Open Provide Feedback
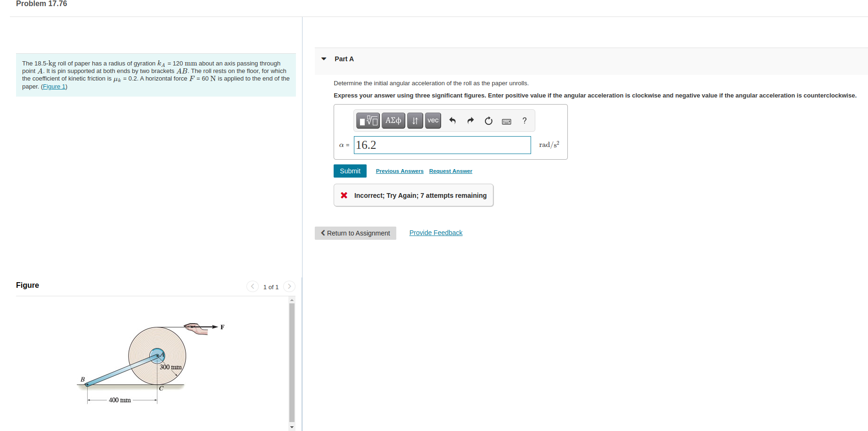868x431 pixels. point(435,232)
